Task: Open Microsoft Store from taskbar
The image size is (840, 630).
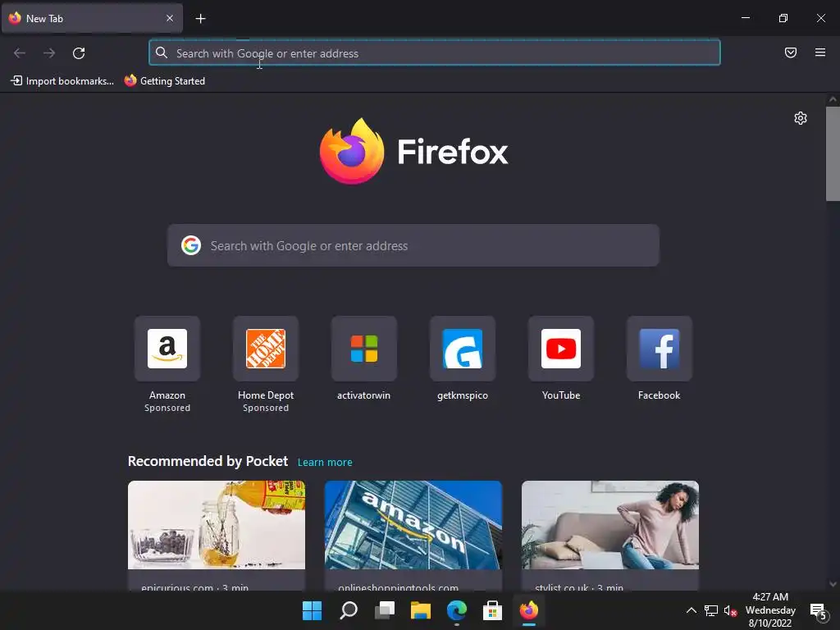Action: coord(492,610)
